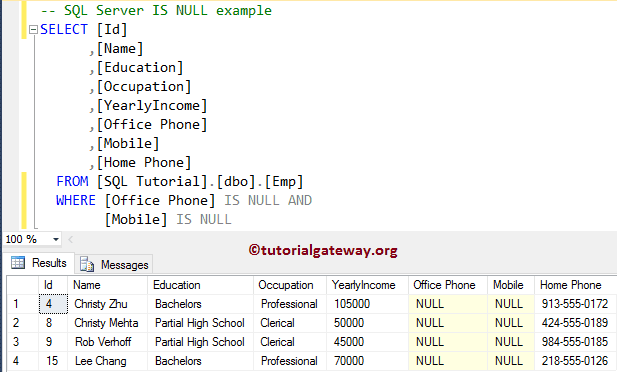Collapse the SELECT statement outline block
617x372 pixels.
[33, 30]
